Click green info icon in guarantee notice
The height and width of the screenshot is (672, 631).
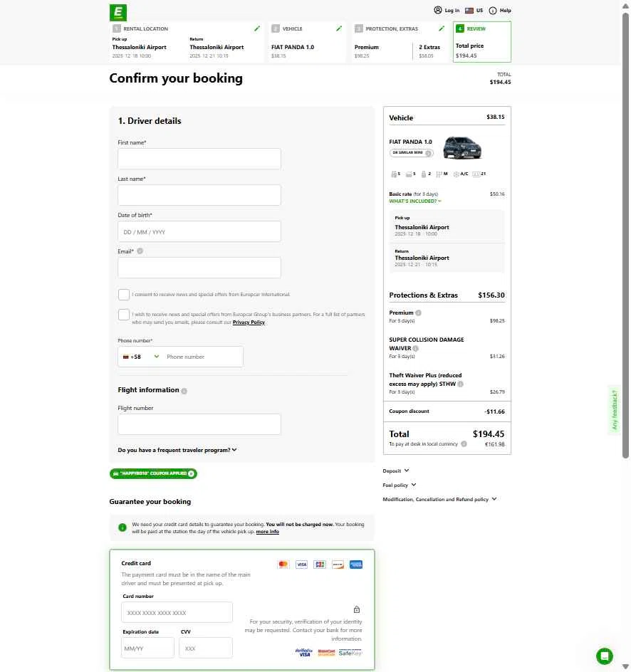(x=122, y=527)
